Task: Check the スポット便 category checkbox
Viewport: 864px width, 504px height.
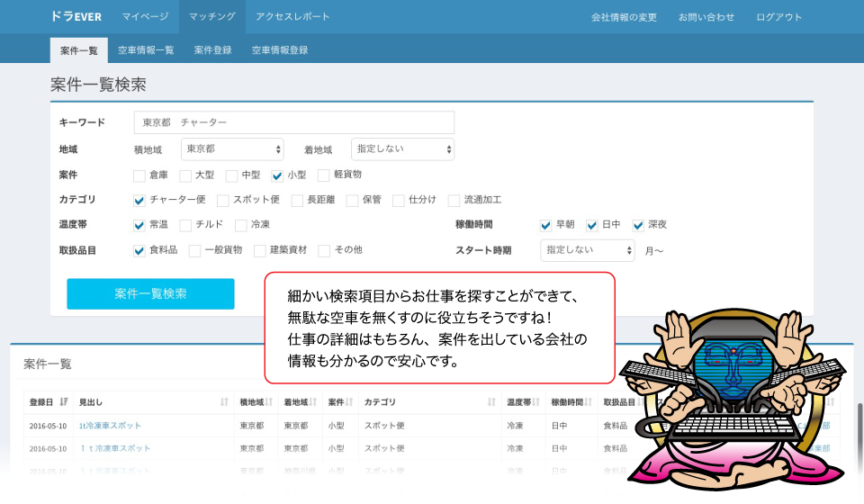Action: click(222, 200)
